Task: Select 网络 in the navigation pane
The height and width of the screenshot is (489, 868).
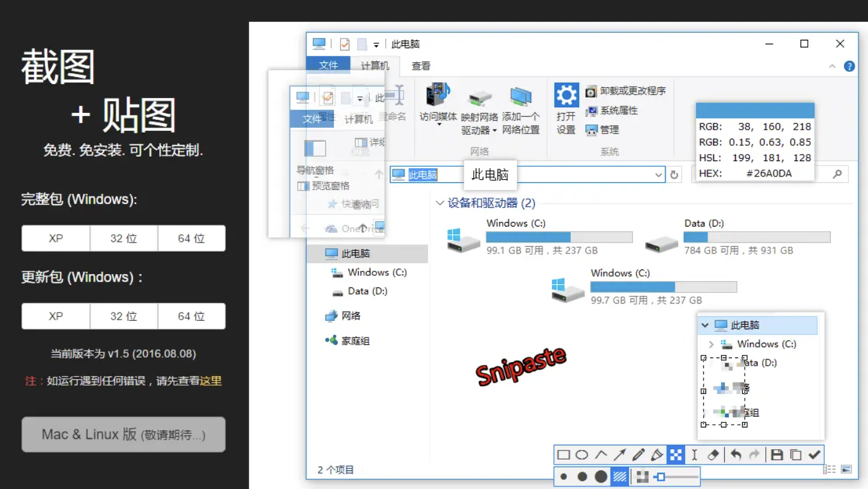Action: [x=343, y=316]
